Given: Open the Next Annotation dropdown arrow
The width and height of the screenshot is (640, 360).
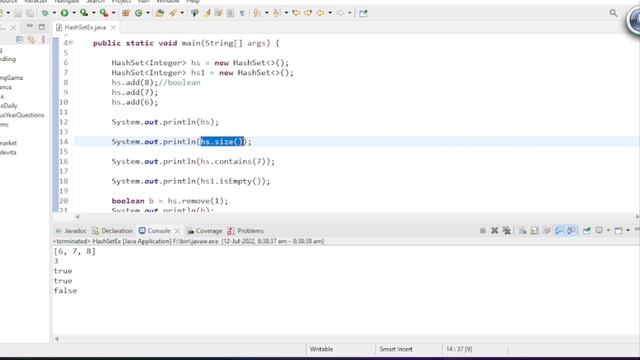Looking at the screenshot, I should [x=266, y=13].
